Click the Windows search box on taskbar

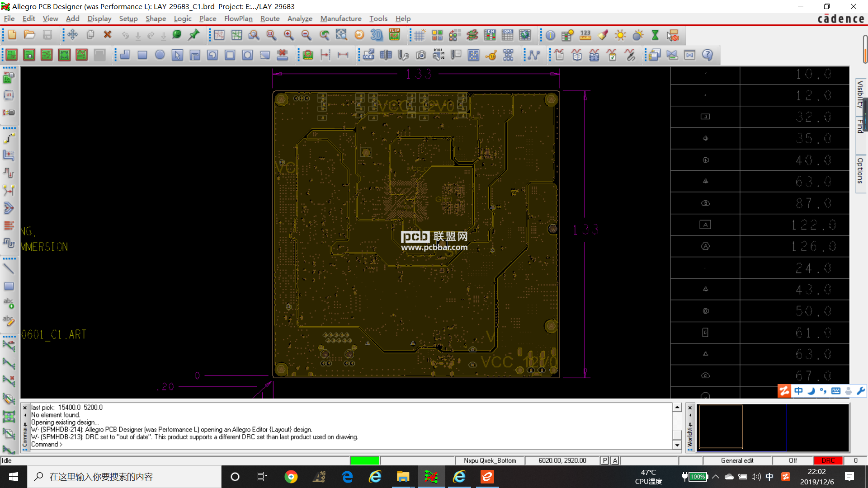click(x=124, y=477)
